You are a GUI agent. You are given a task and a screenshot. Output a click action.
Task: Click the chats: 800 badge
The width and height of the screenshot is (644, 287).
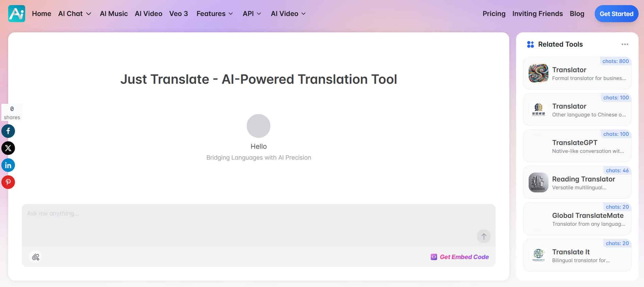[x=615, y=61]
